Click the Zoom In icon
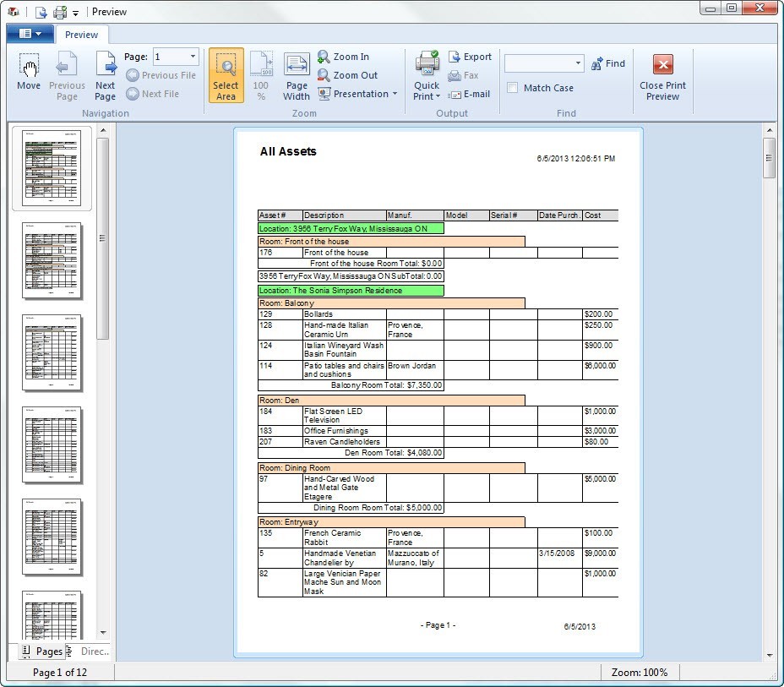Image resolution: width=784 pixels, height=687 pixels. [x=324, y=57]
